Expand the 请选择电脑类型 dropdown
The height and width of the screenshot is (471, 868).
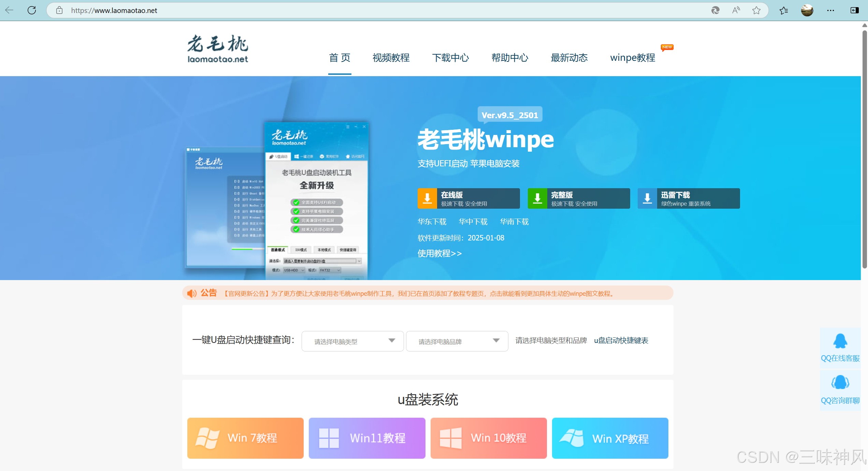[352, 341]
